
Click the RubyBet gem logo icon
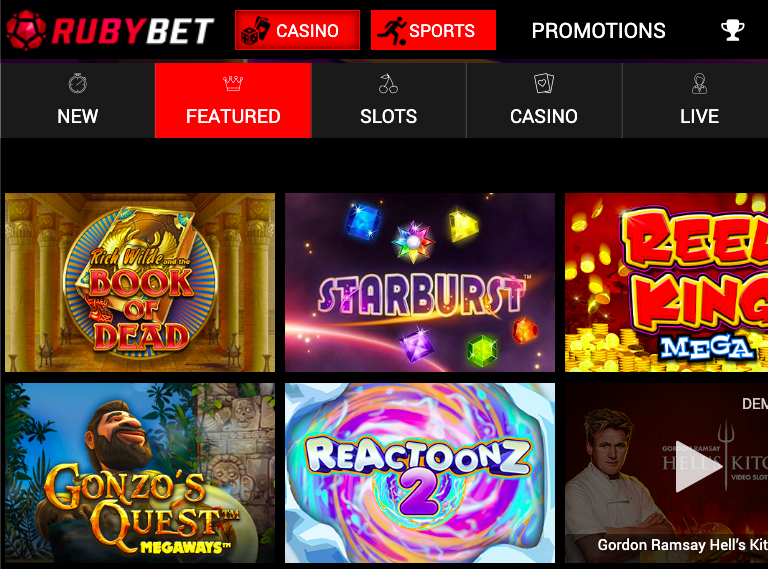[x=26, y=30]
